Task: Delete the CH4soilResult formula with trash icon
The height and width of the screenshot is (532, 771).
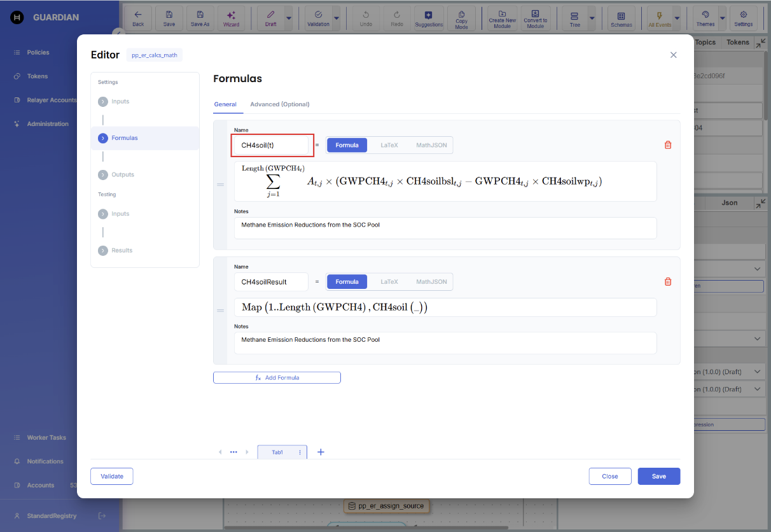Action: point(667,282)
